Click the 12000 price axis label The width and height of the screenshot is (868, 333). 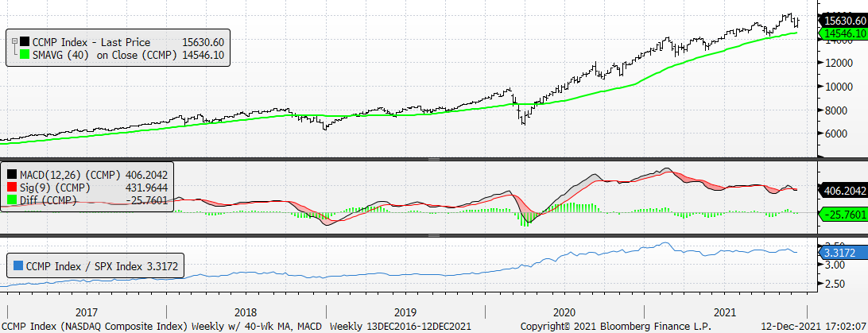839,63
